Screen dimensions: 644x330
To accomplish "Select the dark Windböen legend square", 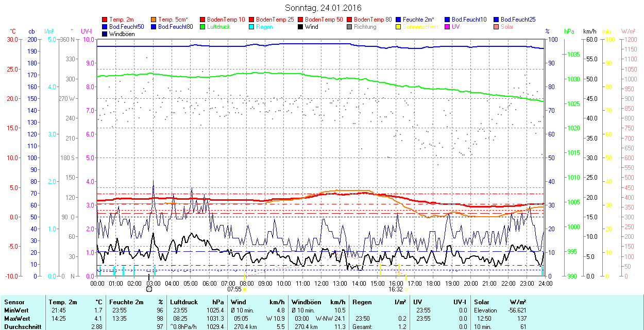I will click(x=105, y=34).
